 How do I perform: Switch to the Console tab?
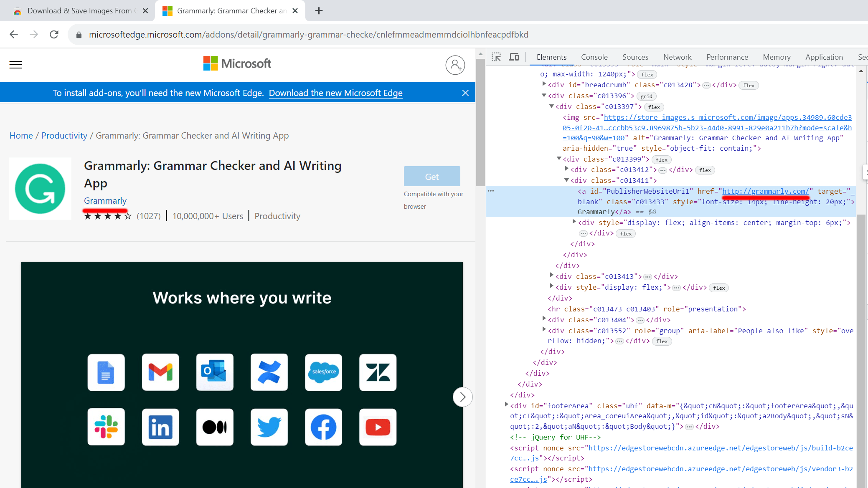(594, 57)
